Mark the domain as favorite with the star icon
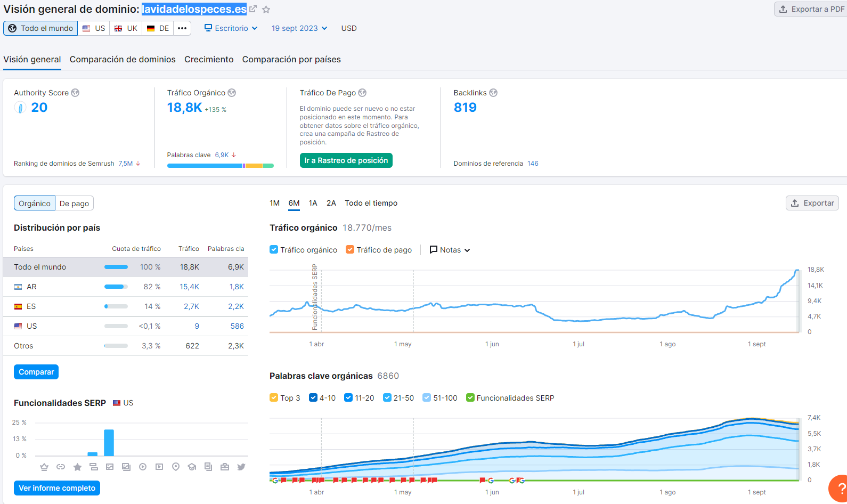This screenshot has height=504, width=847. (x=266, y=10)
